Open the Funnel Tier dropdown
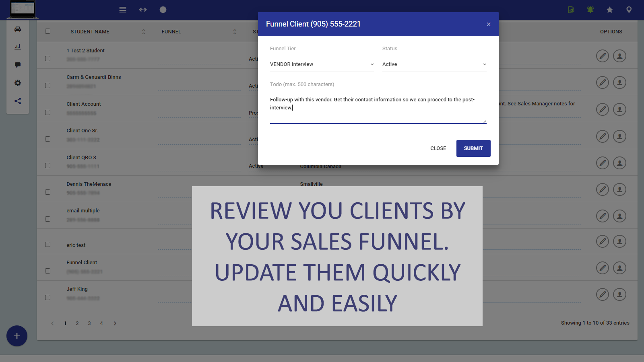Viewport: 644px width, 362px height. coord(322,64)
